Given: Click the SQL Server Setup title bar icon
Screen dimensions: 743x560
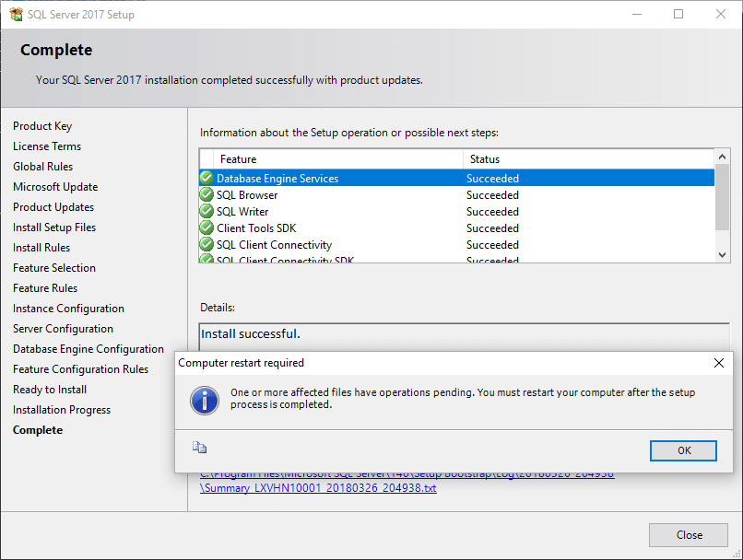Looking at the screenshot, I should pos(16,14).
